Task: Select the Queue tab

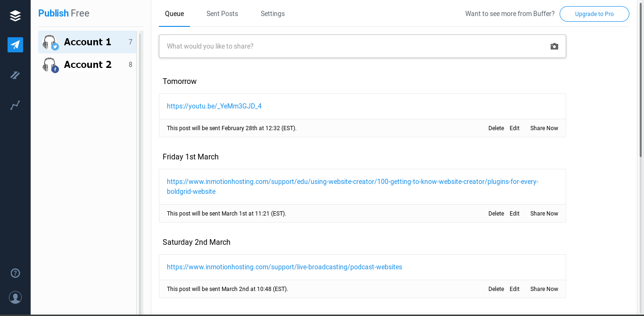Action: pos(174,14)
